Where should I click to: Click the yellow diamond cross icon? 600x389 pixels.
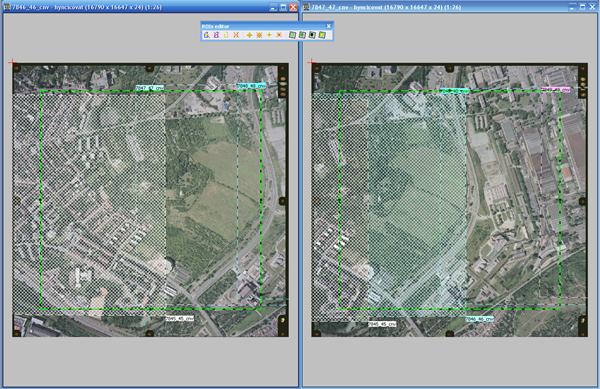click(x=249, y=35)
